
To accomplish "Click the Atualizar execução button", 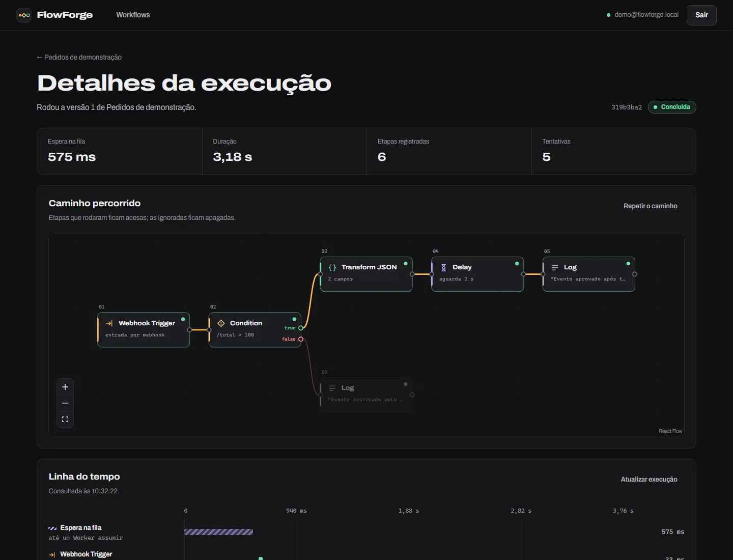I will pos(649,480).
